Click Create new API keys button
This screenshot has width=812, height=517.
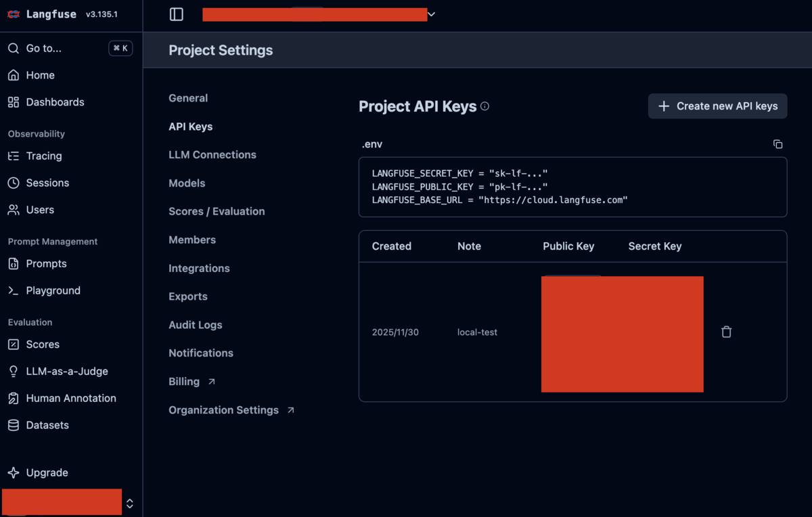click(x=718, y=106)
